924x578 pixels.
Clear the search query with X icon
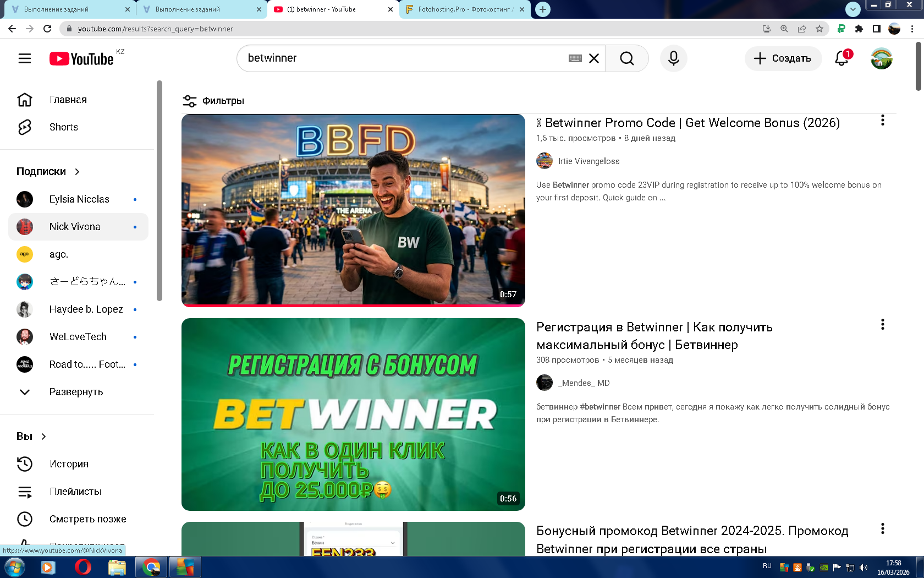click(594, 58)
